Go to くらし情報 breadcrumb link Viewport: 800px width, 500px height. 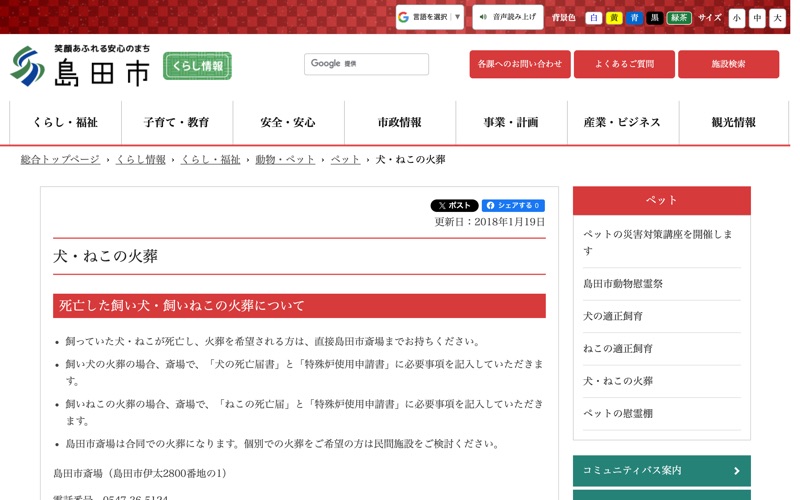pos(141,160)
